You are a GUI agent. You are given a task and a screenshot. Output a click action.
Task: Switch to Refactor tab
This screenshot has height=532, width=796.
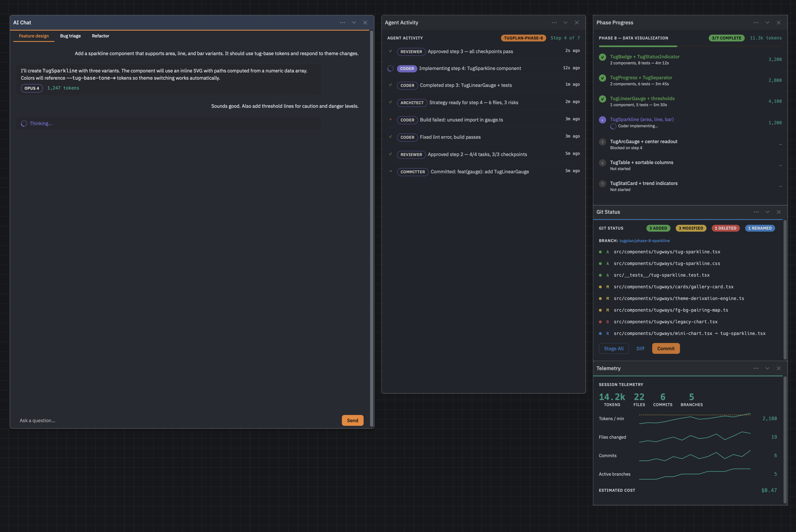coord(101,36)
